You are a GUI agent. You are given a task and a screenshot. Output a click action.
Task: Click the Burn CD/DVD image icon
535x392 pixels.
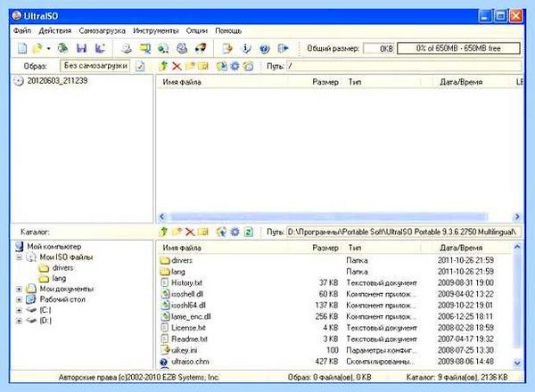[201, 48]
